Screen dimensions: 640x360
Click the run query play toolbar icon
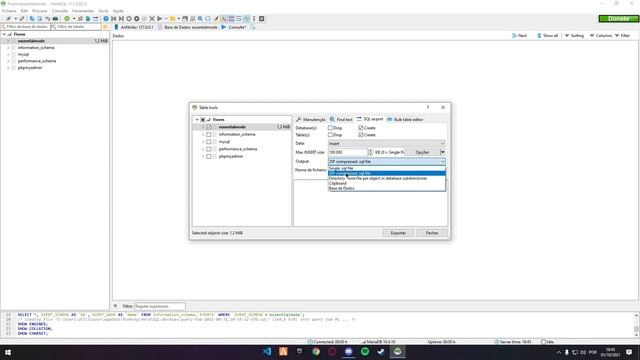(160, 19)
